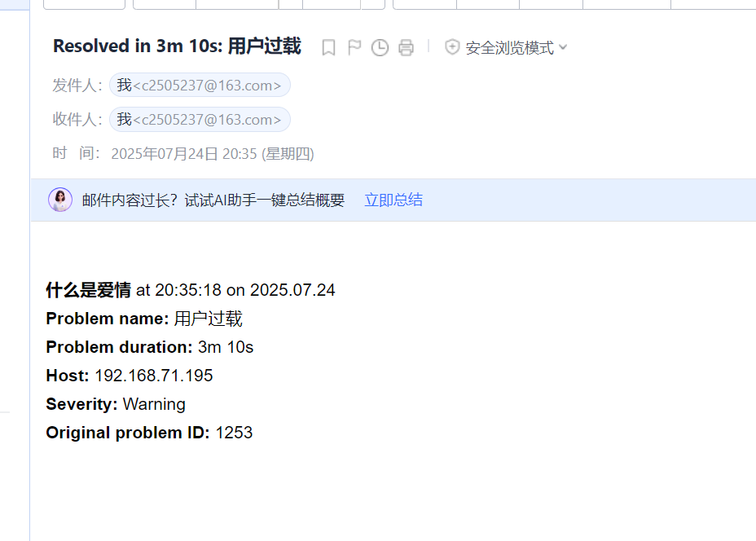Print the email using the printer icon

[406, 48]
